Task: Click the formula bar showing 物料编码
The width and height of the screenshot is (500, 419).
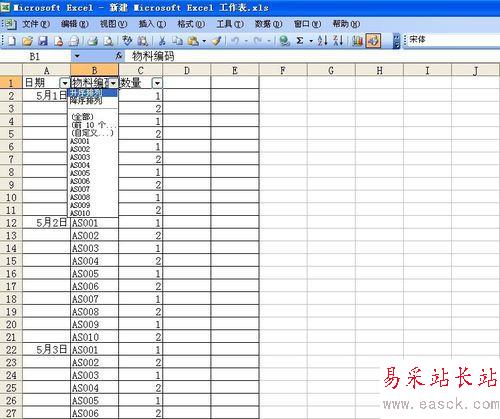Action: pos(312,56)
